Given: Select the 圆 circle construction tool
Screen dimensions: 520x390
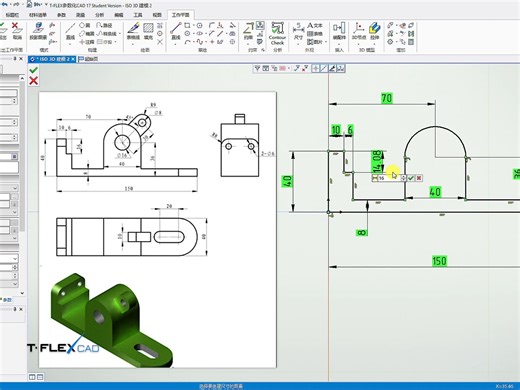Looking at the screenshot, I should pyautogui.click(x=85, y=25).
